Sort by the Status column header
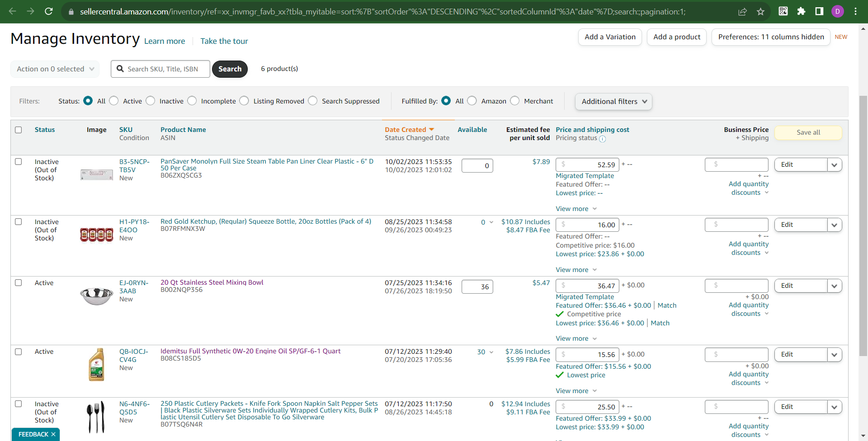This screenshot has width=868, height=441. coord(45,130)
